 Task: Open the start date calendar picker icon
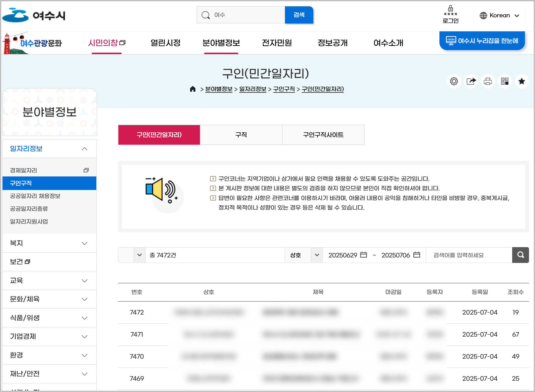pos(363,255)
